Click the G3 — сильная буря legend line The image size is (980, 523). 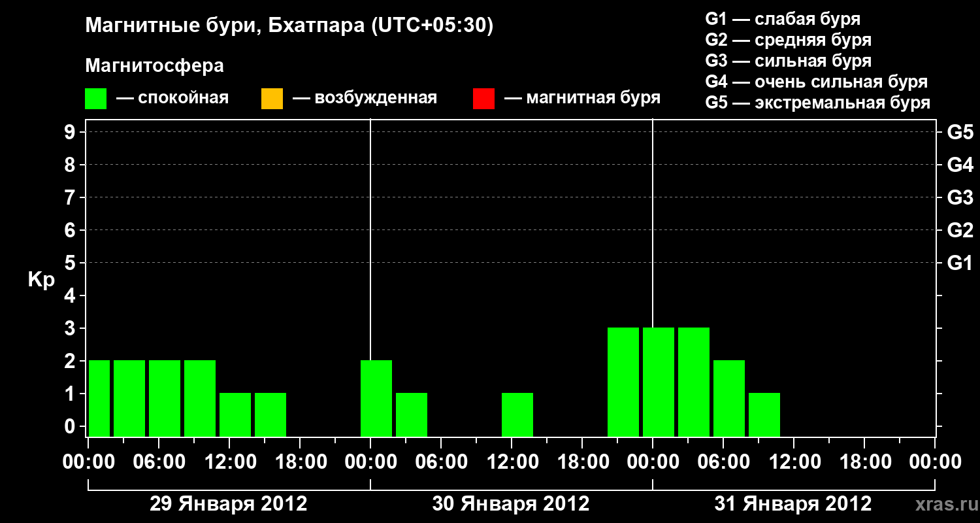[x=789, y=61]
